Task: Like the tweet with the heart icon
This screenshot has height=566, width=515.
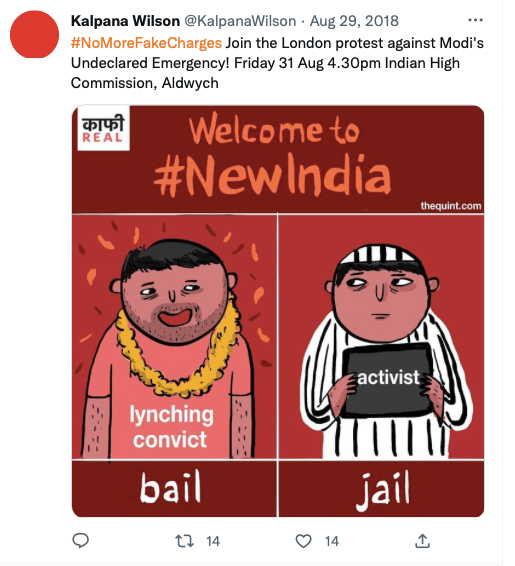Action: (303, 541)
